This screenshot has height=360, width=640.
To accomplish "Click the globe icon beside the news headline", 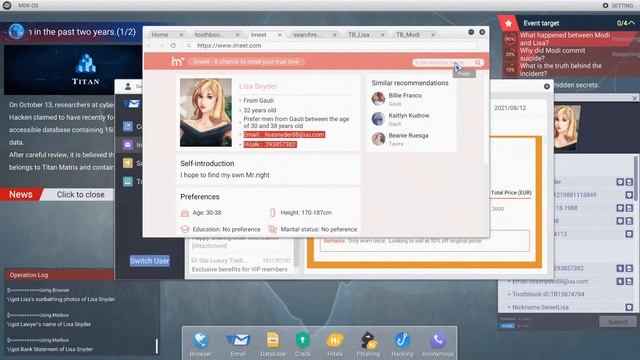I will coord(16,31).
